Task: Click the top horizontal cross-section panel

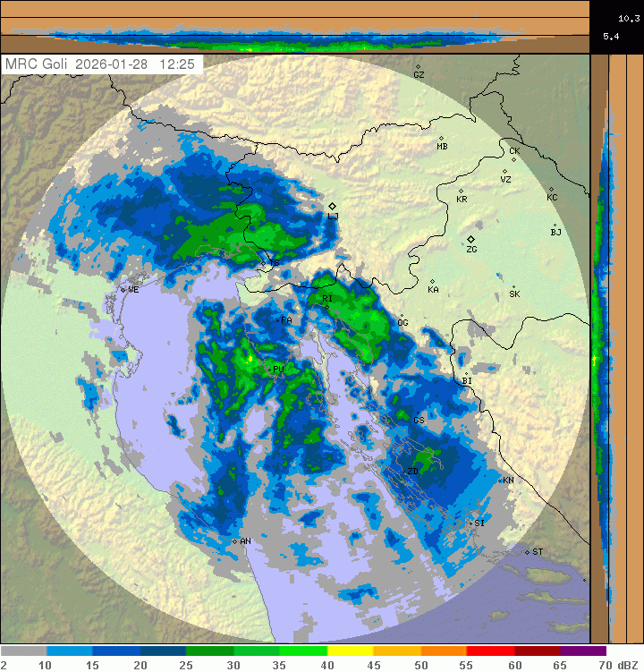Action: click(x=295, y=27)
